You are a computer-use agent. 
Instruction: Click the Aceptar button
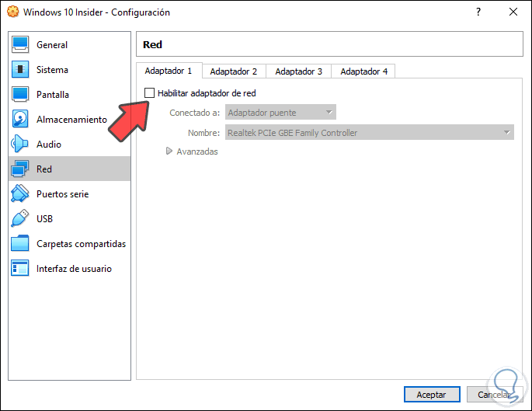coord(431,395)
